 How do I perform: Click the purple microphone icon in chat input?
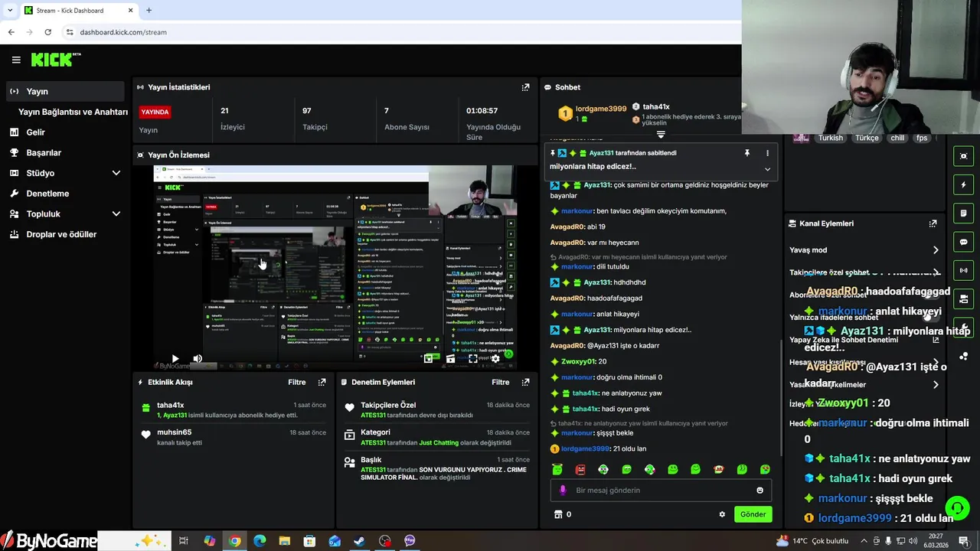pos(563,491)
